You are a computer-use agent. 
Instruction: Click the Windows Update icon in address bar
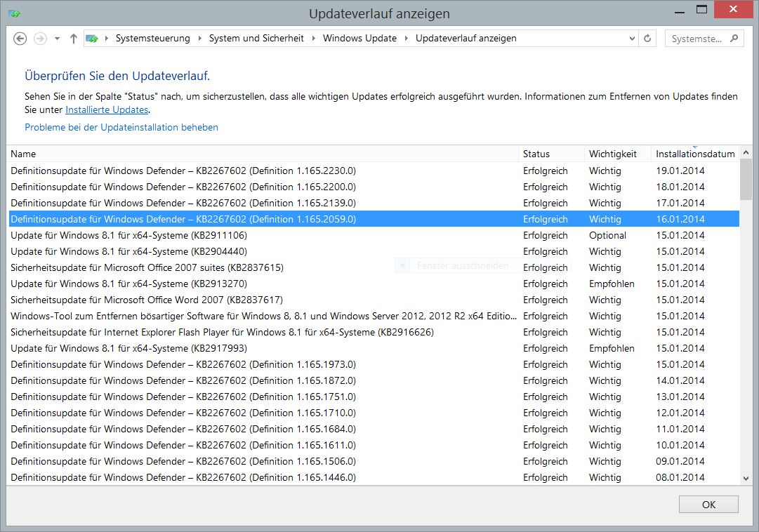tap(92, 38)
